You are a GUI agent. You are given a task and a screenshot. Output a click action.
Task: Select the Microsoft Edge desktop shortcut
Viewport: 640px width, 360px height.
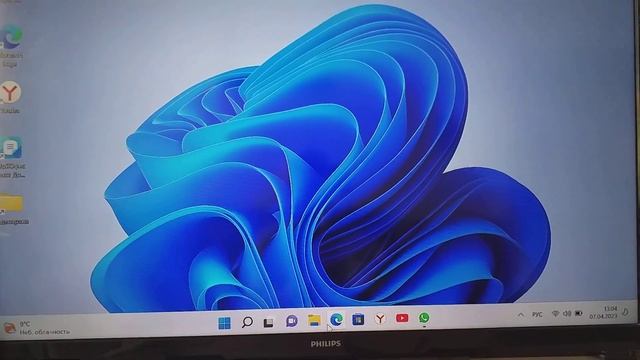pyautogui.click(x=11, y=46)
